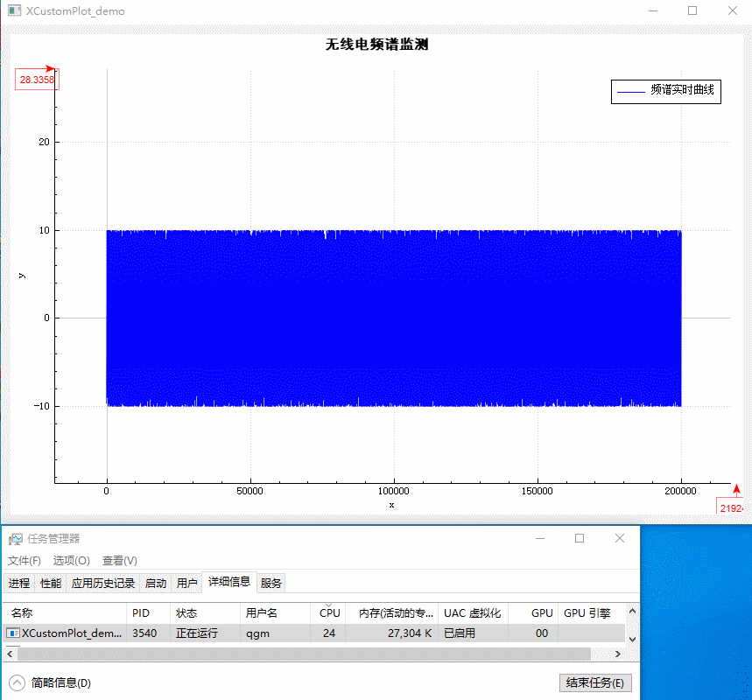Sort by the PID column header

pos(149,612)
